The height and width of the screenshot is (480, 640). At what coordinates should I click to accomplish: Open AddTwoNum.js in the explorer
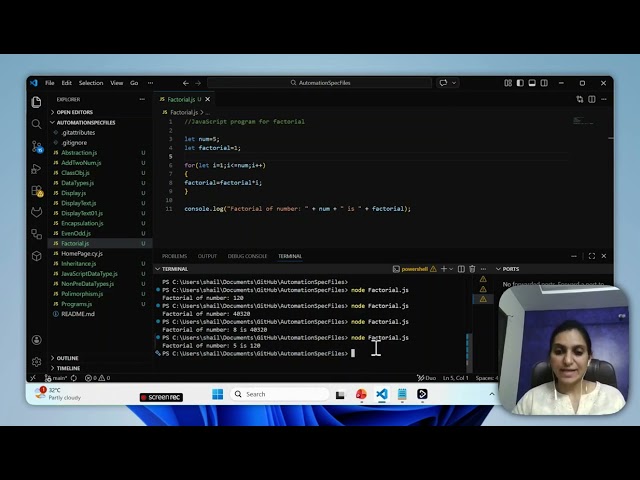tap(81, 163)
